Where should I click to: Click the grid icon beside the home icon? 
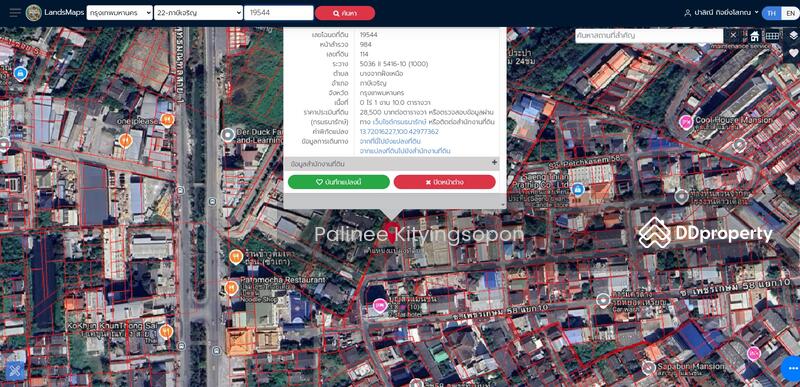[772, 36]
